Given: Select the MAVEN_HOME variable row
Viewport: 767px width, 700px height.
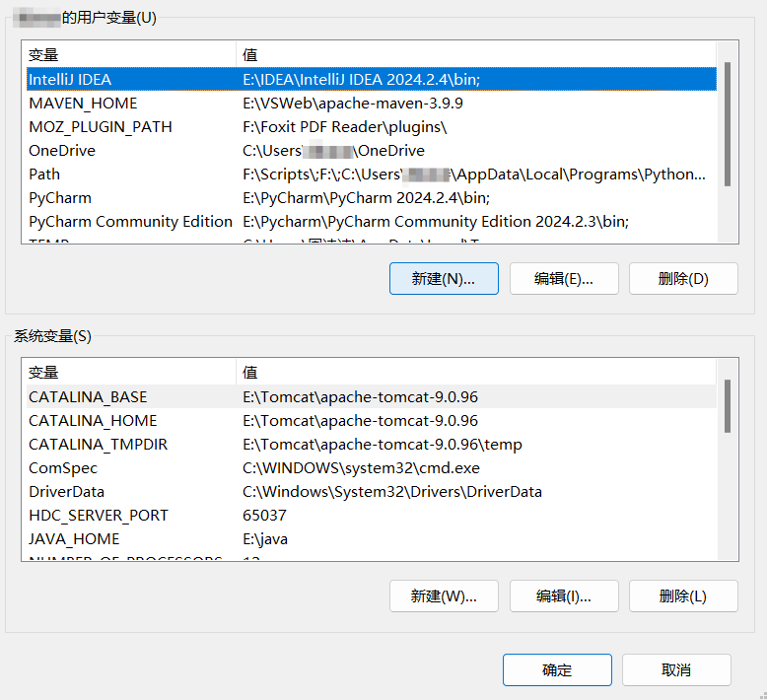Looking at the screenshot, I should click(372, 104).
